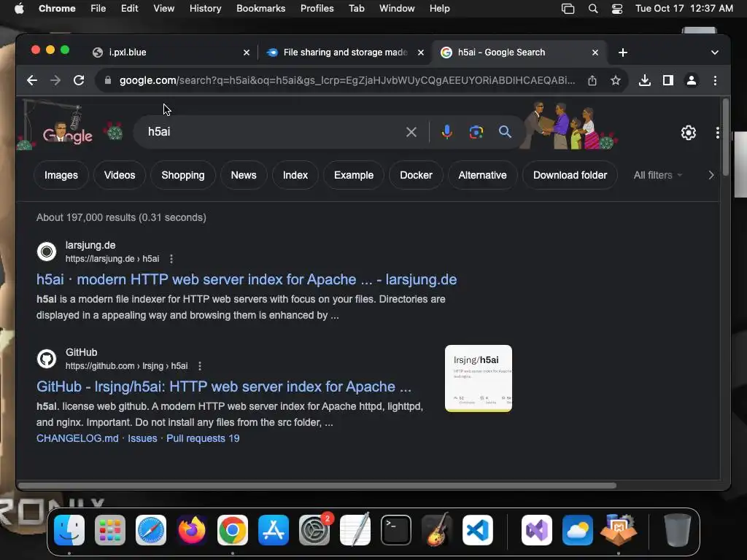Viewport: 747px width, 560px height.
Task: Close the h5ai Google Search tab
Action: click(595, 52)
